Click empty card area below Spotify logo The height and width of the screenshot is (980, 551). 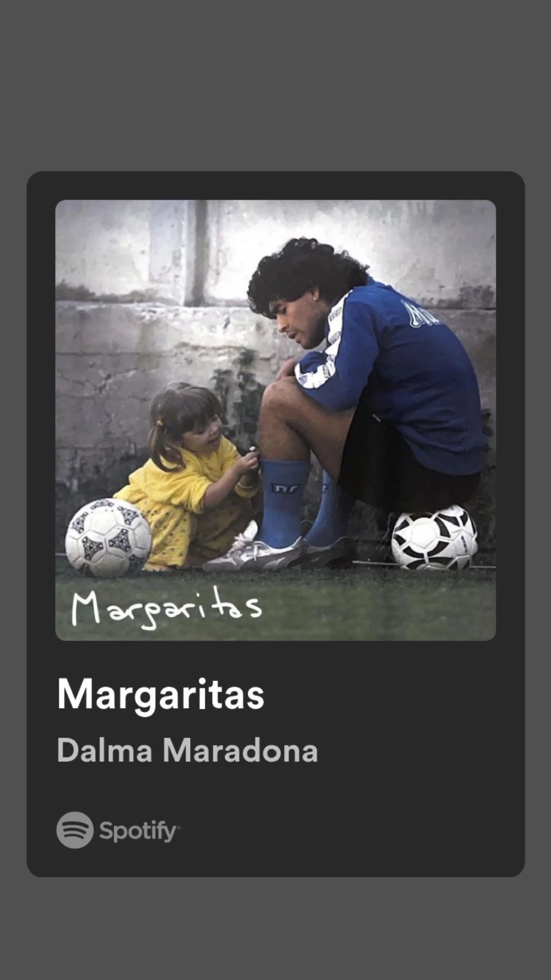click(276, 865)
